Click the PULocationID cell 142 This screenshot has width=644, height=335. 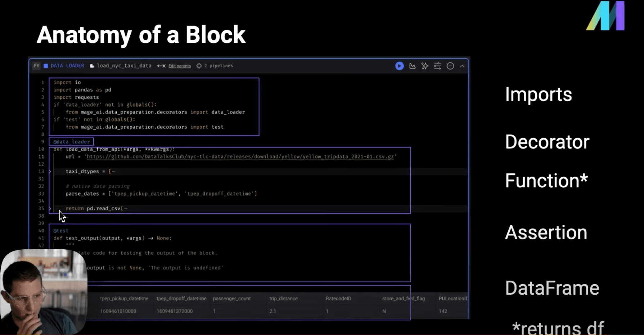(443, 311)
